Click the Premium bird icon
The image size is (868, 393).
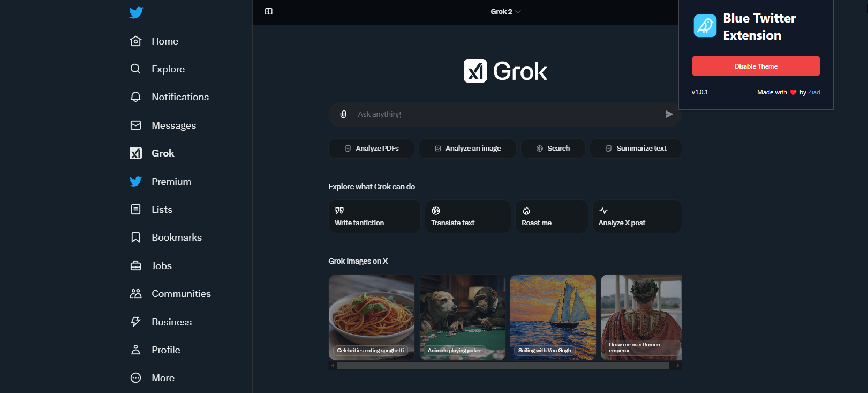[136, 182]
